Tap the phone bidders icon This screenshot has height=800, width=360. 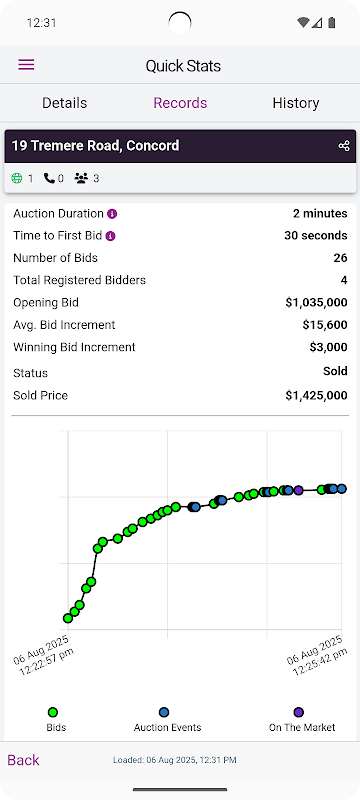click(x=49, y=178)
